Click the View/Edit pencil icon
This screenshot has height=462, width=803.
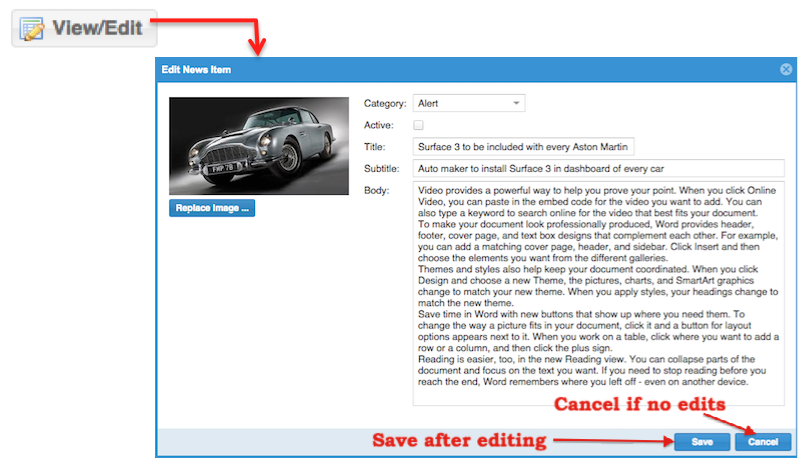[32, 27]
